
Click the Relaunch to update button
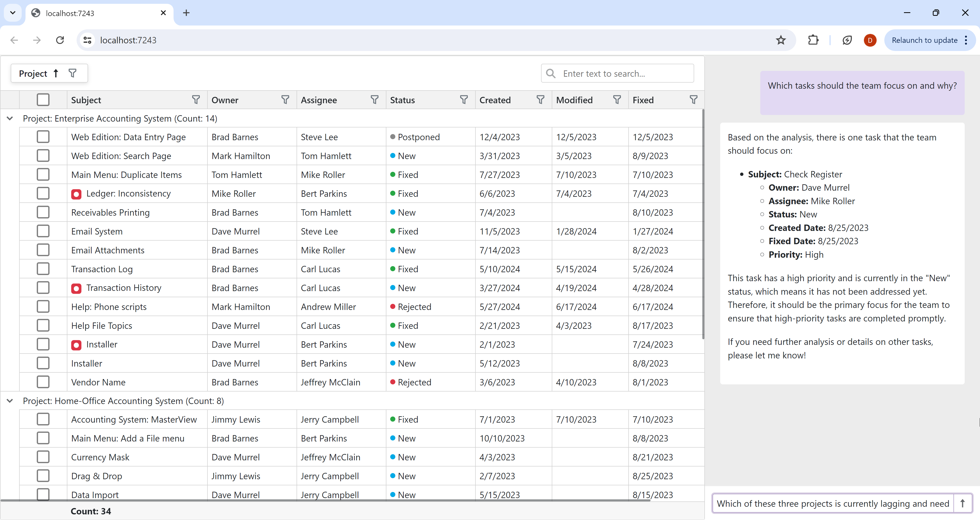click(924, 40)
